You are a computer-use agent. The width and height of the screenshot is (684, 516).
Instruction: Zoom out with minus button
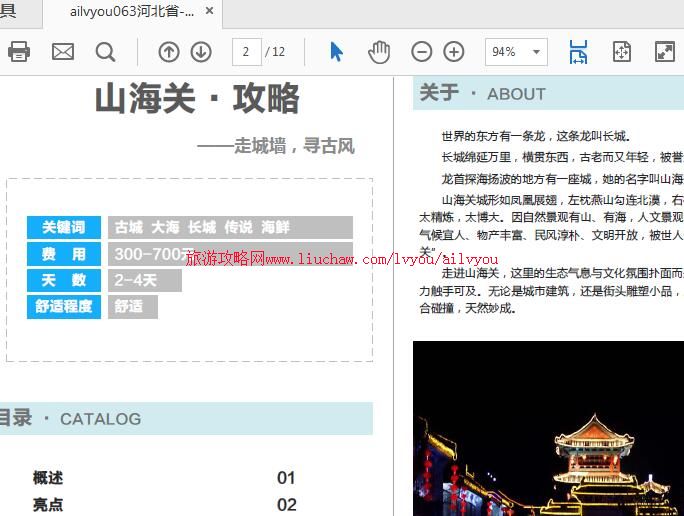(x=422, y=52)
